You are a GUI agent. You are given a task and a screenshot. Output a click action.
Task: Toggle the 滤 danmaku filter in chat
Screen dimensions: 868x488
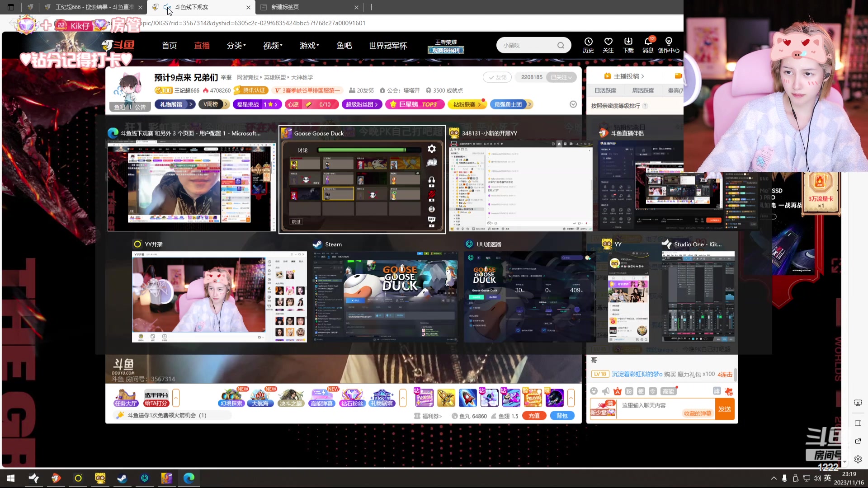click(717, 391)
